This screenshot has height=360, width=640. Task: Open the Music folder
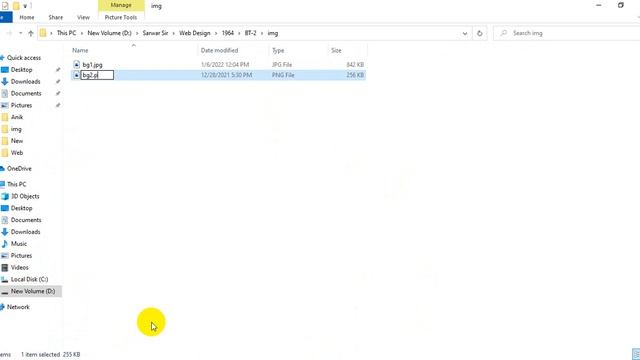[19, 244]
